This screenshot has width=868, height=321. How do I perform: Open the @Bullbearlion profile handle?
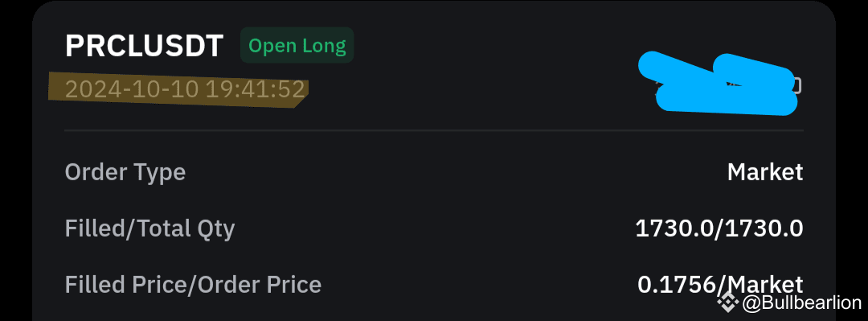click(802, 302)
